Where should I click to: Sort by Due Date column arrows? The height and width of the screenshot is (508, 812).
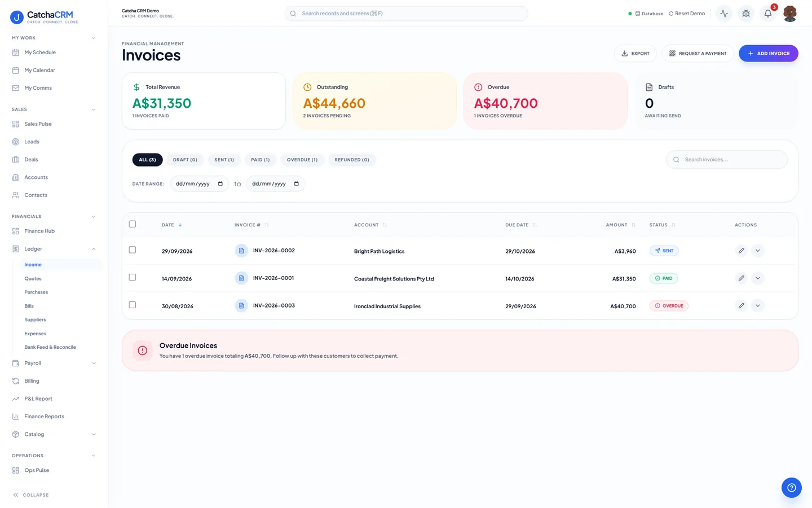coord(535,225)
